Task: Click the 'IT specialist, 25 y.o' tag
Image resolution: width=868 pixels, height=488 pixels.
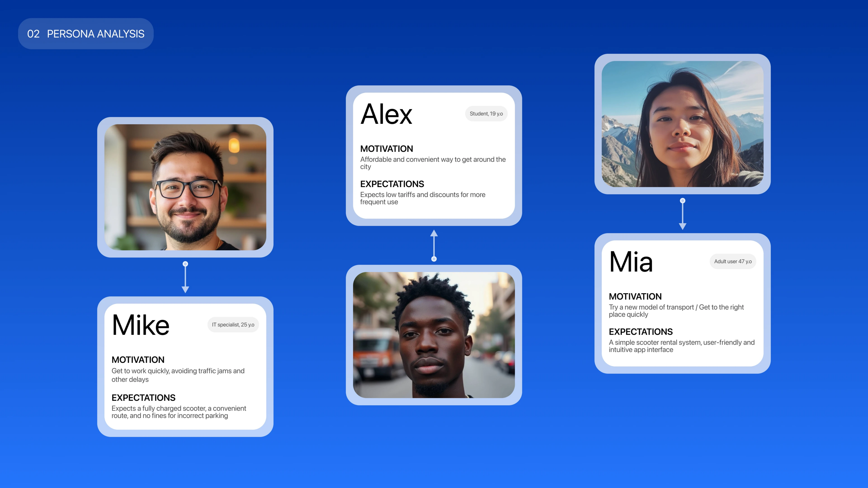Action: coord(233,325)
